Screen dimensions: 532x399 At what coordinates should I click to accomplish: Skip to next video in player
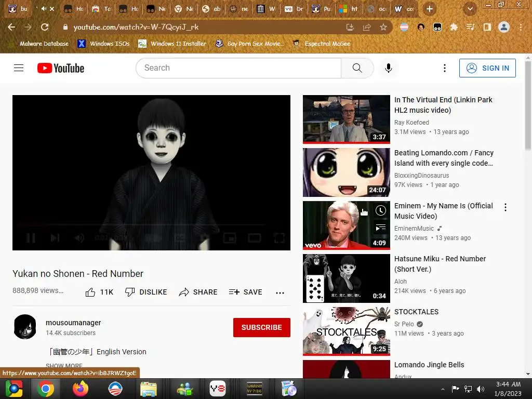coord(55,238)
